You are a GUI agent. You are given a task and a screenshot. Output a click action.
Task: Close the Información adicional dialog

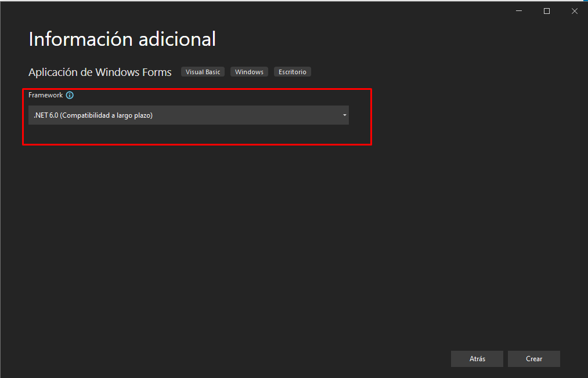pos(573,11)
